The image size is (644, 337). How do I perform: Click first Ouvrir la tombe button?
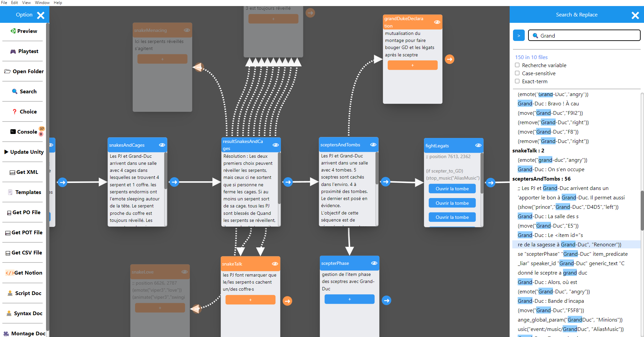(x=452, y=189)
